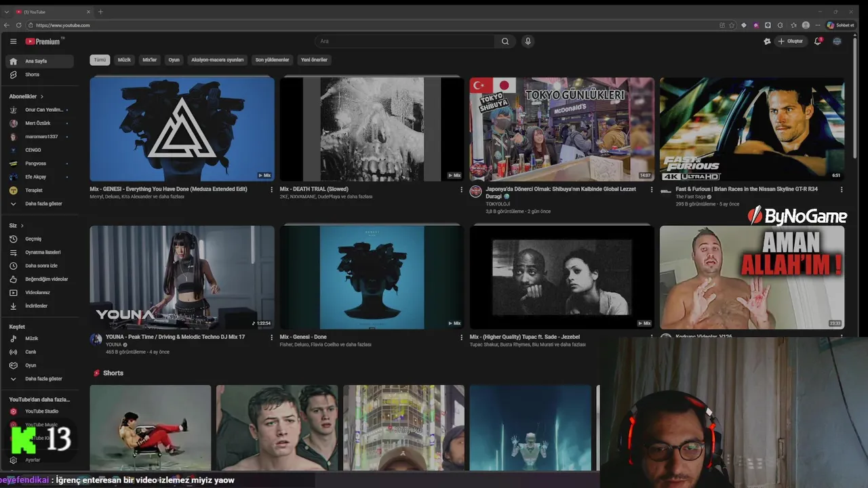
Task: Click the Ara search input field
Action: point(405,41)
